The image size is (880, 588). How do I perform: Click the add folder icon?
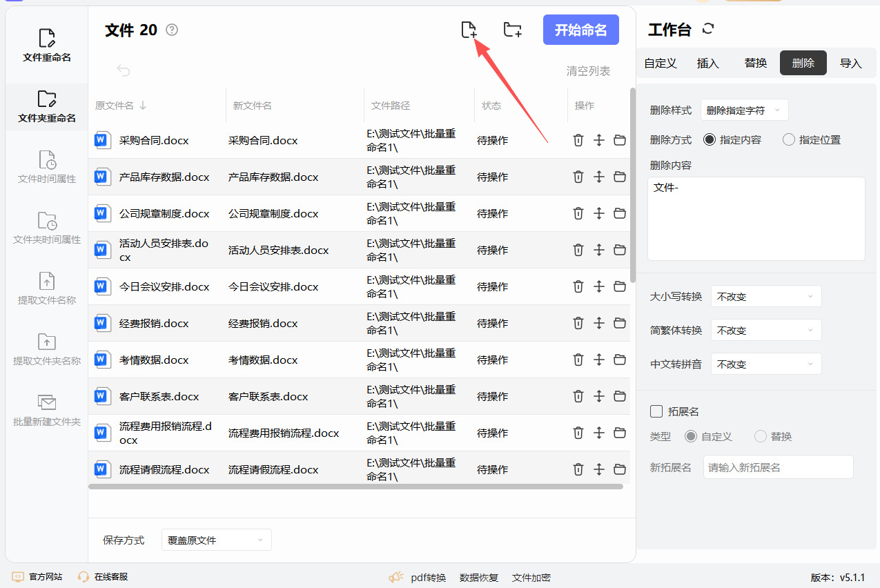click(x=512, y=30)
